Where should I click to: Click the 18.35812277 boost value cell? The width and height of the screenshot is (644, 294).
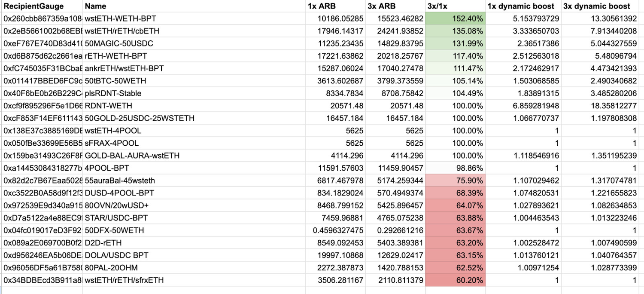click(603, 106)
